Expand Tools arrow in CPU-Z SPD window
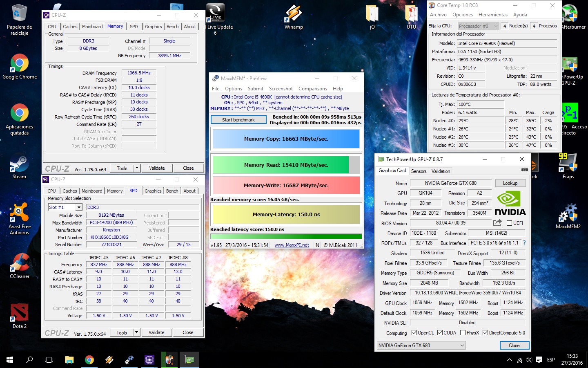588x368 pixels. pyautogui.click(x=136, y=332)
